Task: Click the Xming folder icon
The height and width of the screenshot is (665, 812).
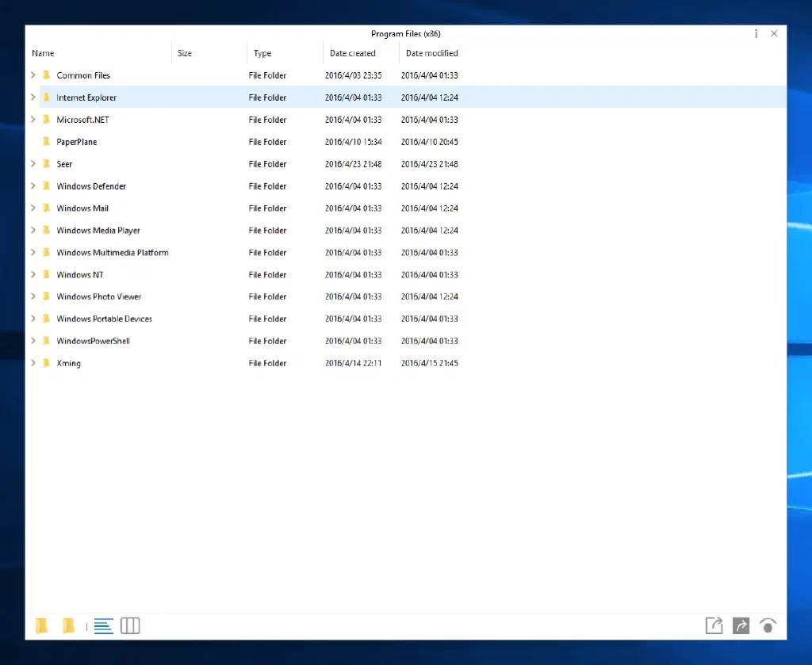Action: 48,363
